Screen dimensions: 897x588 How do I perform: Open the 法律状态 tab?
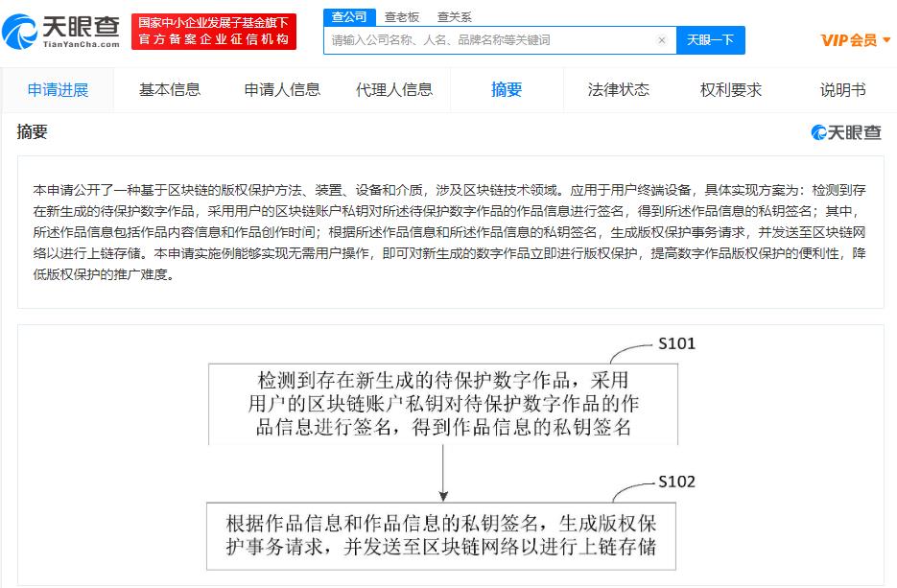619,90
